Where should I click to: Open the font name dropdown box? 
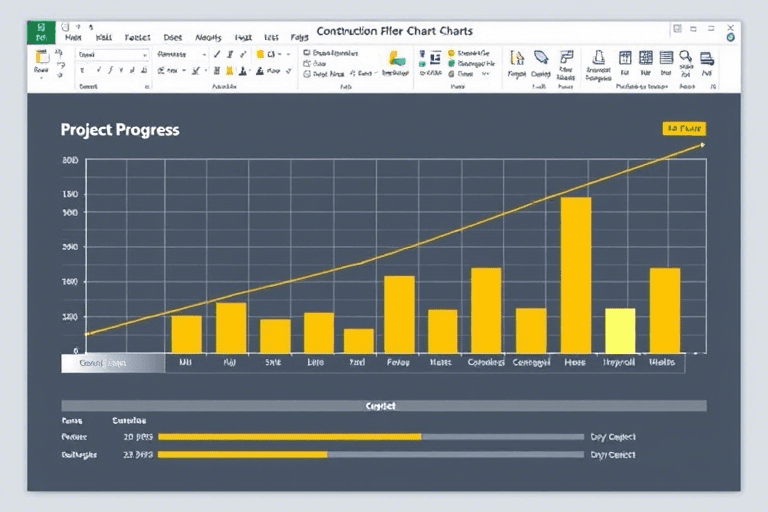112,54
